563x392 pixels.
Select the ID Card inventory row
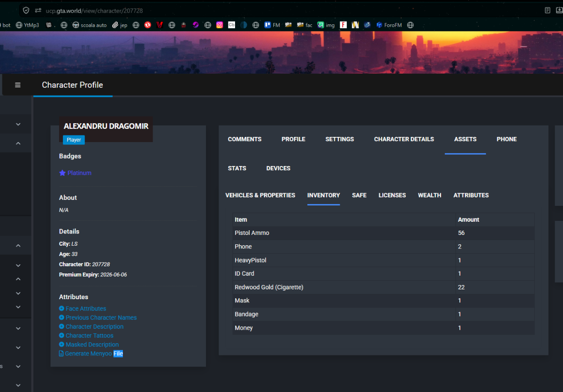[383, 273]
